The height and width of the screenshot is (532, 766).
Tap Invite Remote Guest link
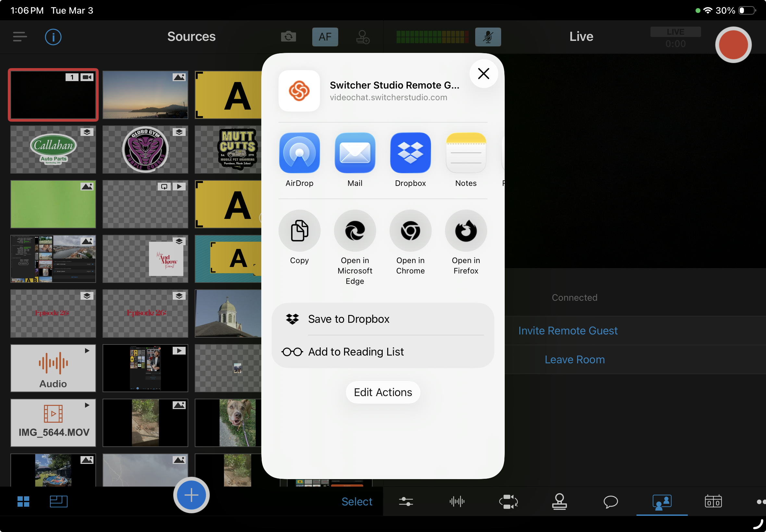(568, 331)
